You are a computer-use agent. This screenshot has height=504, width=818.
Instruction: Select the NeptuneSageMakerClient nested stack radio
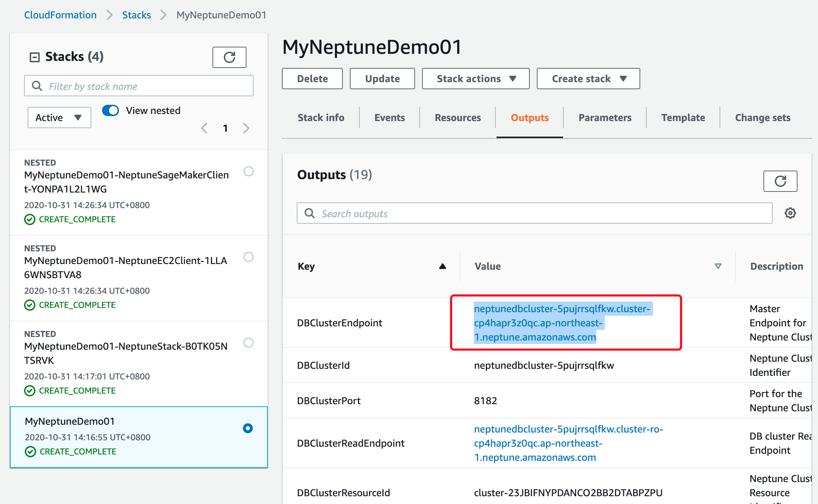(249, 171)
